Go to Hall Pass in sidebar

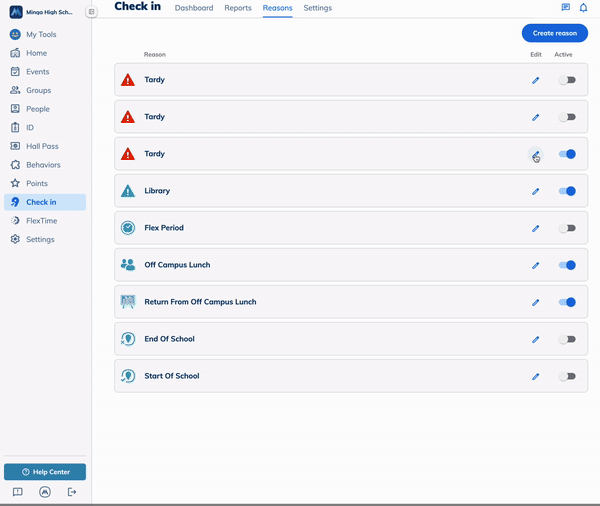tap(42, 146)
